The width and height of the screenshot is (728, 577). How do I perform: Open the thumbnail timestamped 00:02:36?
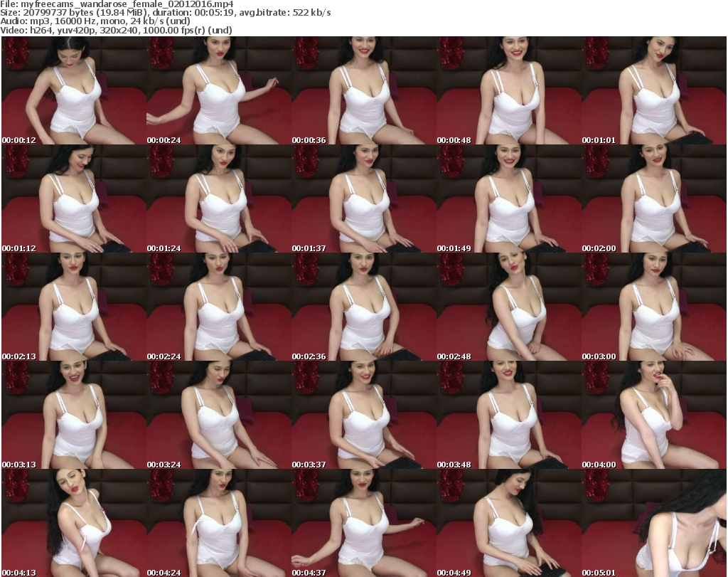pyautogui.click(x=364, y=307)
